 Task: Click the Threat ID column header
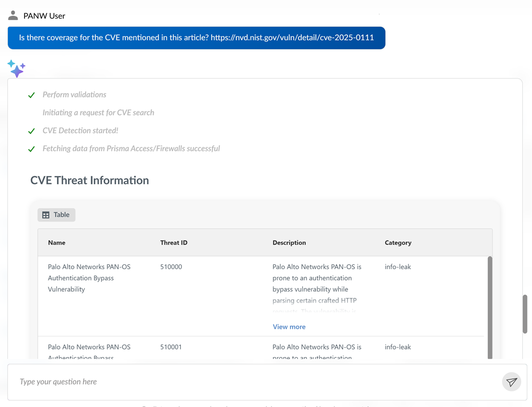click(x=174, y=243)
